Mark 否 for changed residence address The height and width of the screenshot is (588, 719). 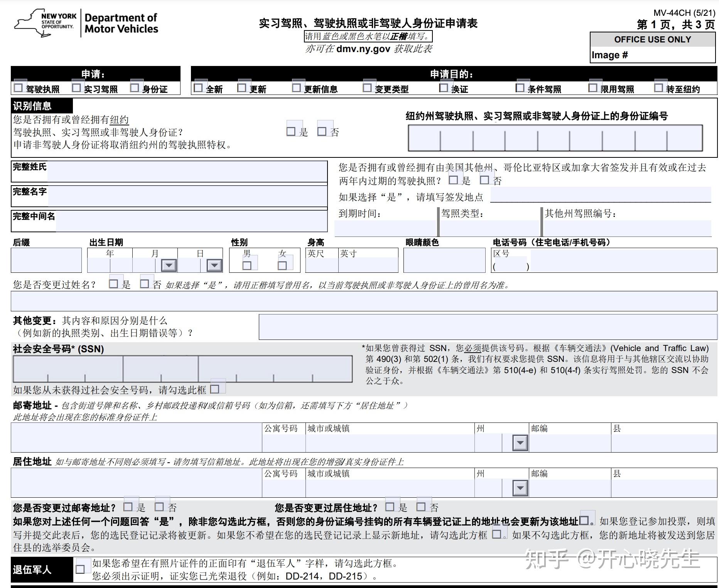pos(421,507)
